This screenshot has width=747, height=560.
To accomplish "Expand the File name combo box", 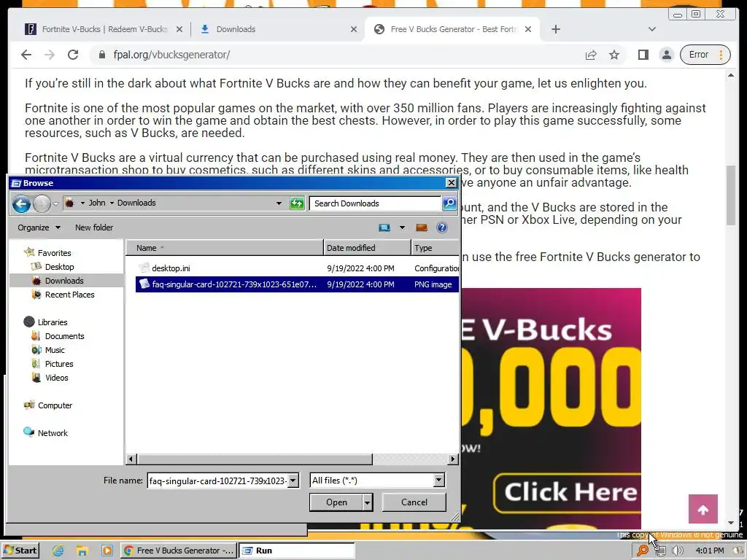I will [x=293, y=481].
